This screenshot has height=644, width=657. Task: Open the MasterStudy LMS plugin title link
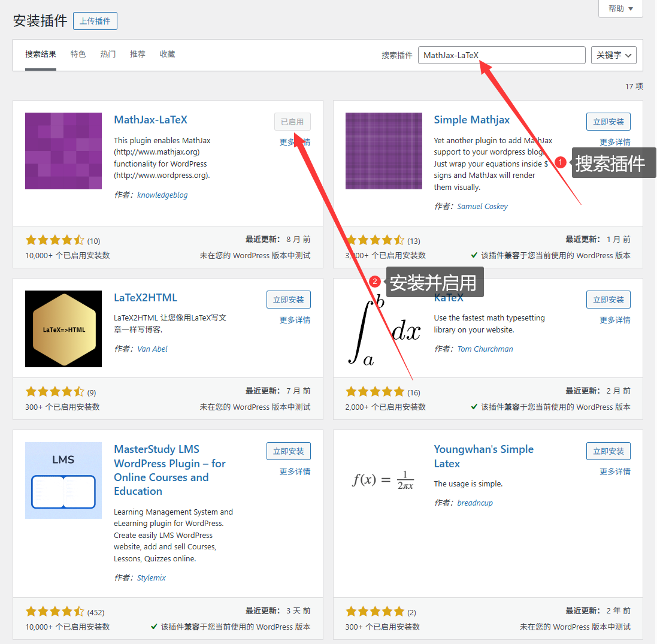(169, 470)
